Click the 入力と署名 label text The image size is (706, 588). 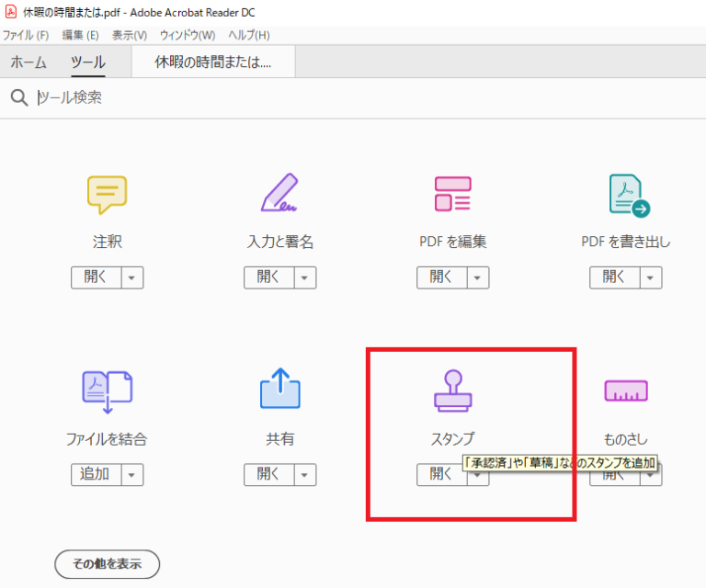280,242
